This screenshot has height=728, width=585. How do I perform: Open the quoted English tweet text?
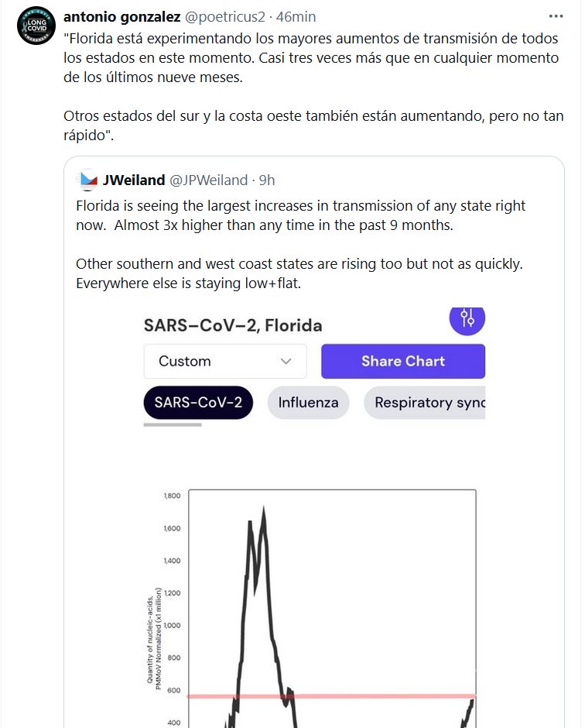click(300, 245)
